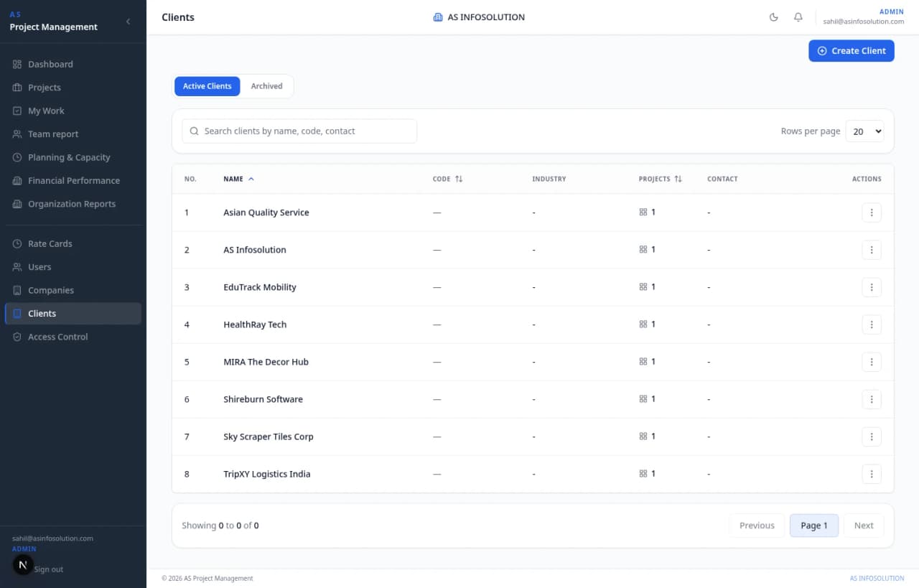Click the Users icon in sidebar

coord(17,267)
